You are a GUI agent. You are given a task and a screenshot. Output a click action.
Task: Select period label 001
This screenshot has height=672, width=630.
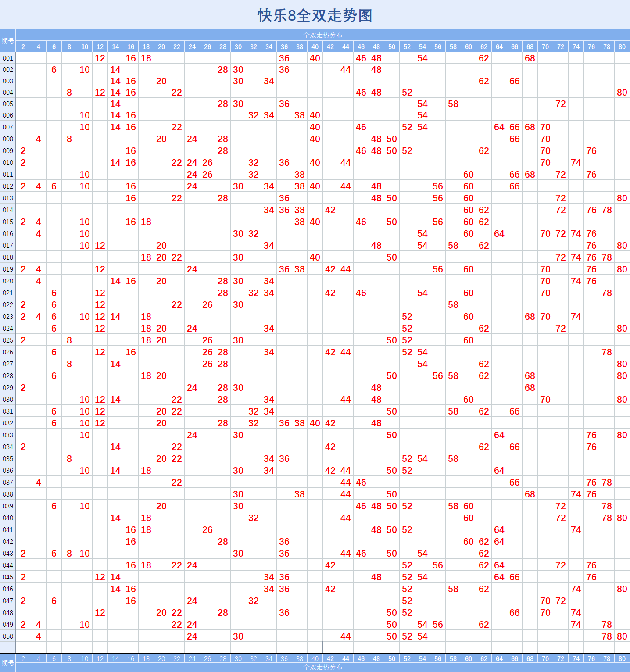point(8,58)
